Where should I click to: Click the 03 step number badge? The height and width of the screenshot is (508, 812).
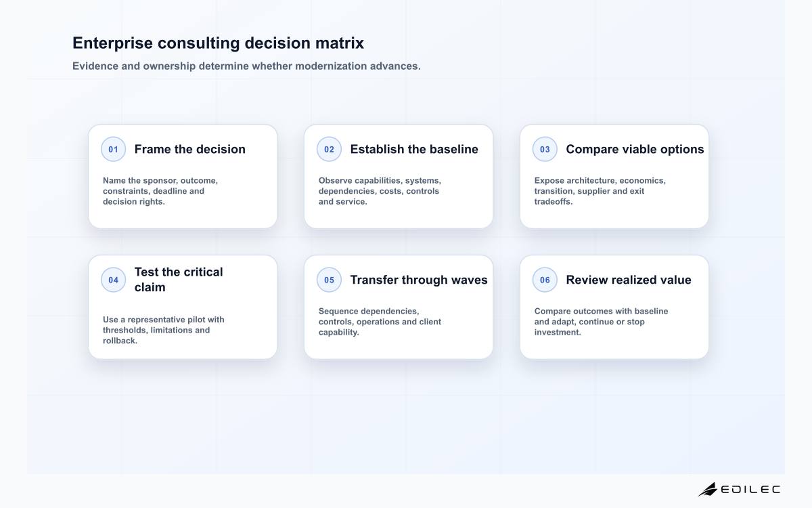point(545,150)
